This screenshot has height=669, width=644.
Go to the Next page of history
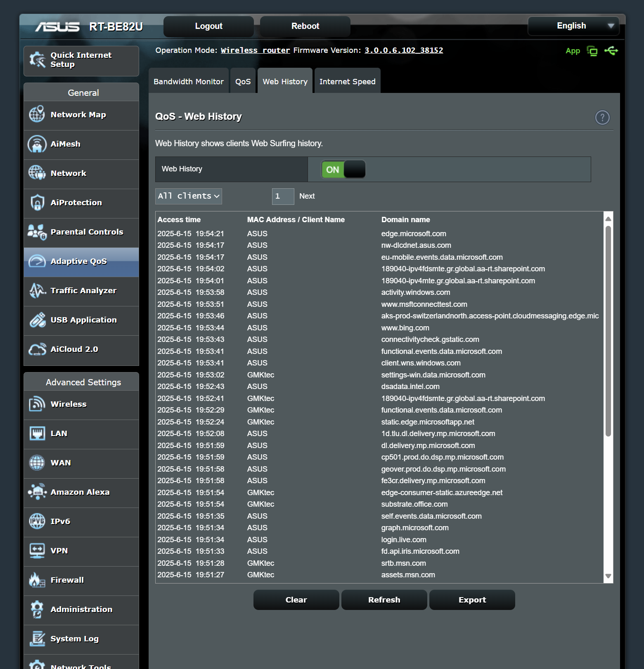(307, 196)
